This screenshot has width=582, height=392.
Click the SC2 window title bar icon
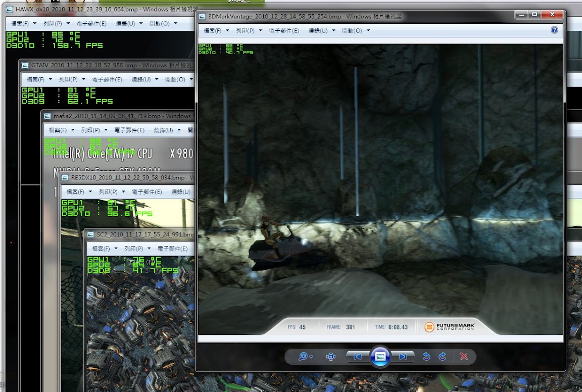point(90,234)
